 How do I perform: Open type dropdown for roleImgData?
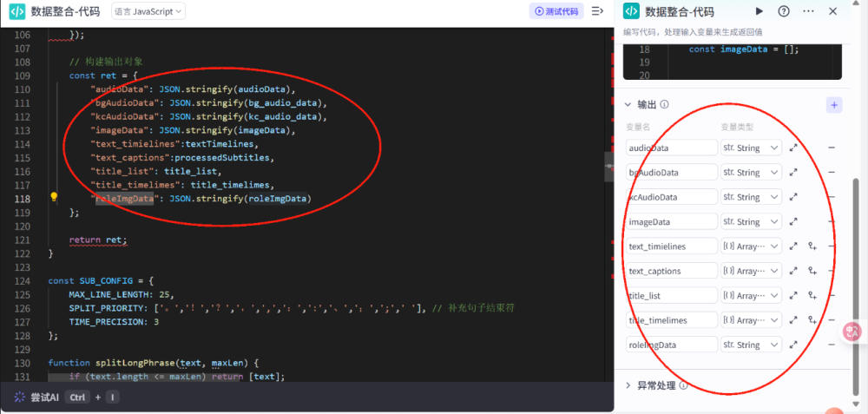point(751,345)
